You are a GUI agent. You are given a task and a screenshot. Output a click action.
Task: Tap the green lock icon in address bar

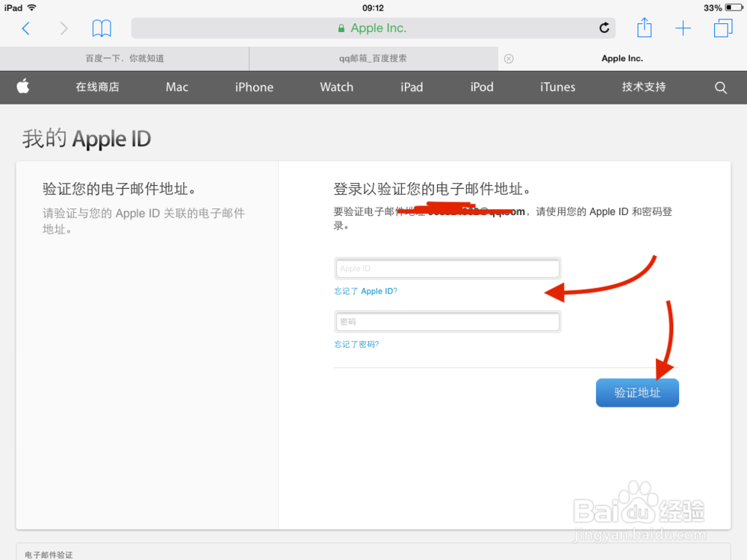coord(341,28)
